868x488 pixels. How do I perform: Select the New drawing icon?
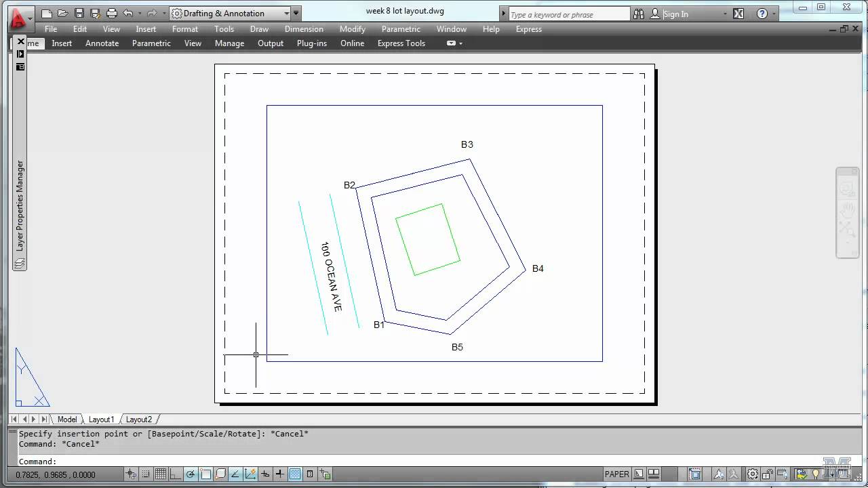click(x=46, y=13)
